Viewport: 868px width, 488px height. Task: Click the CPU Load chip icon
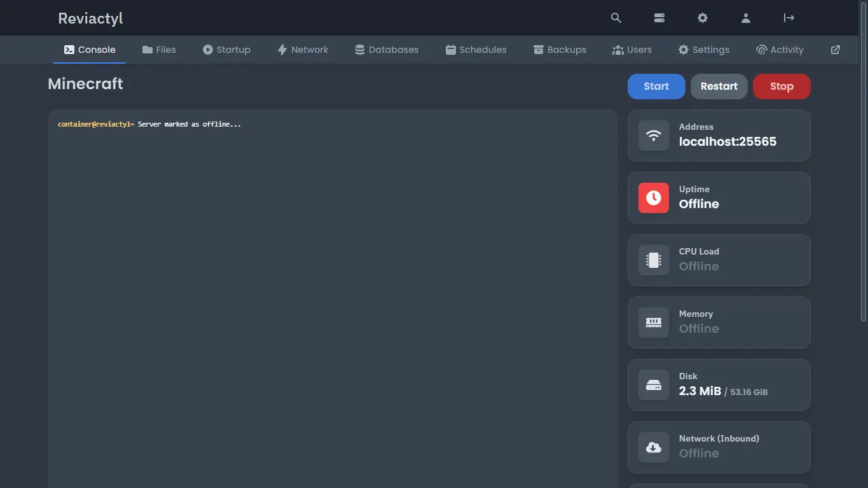(x=654, y=260)
